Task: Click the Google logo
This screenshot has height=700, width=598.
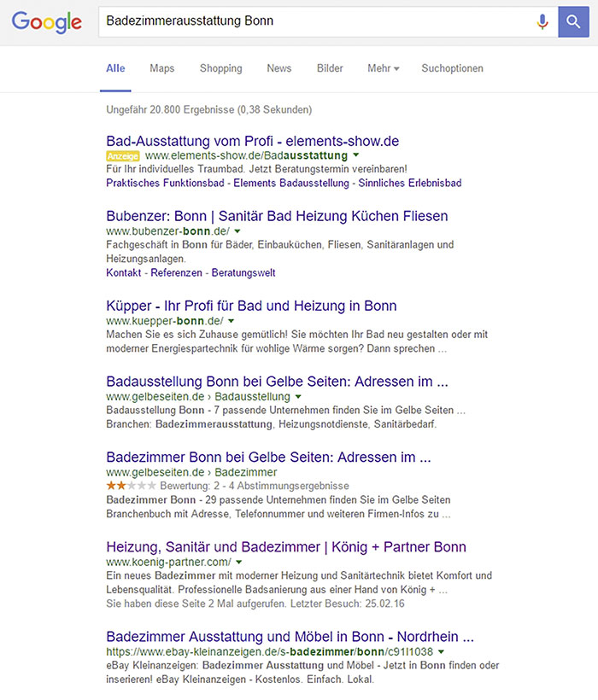Action: point(46,22)
